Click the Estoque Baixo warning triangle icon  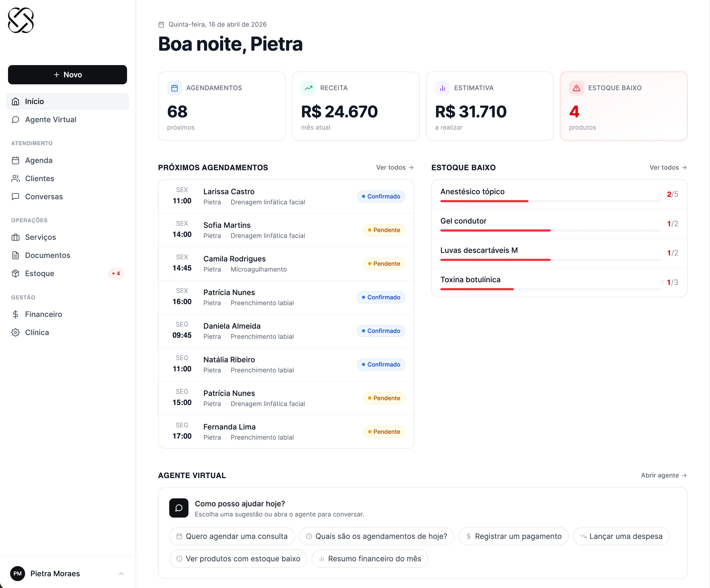tap(577, 88)
